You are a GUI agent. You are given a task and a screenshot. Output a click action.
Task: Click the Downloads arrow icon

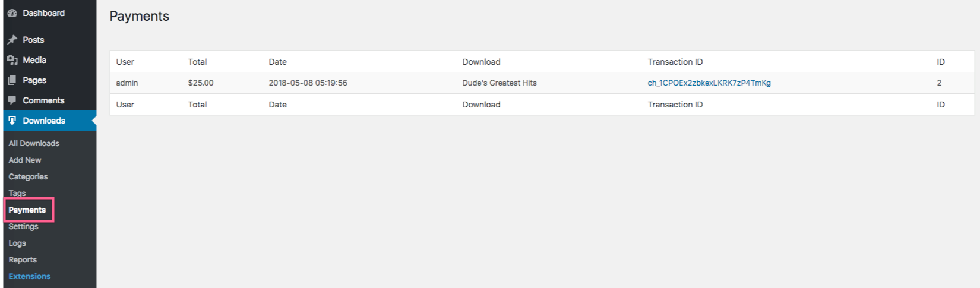(12, 121)
